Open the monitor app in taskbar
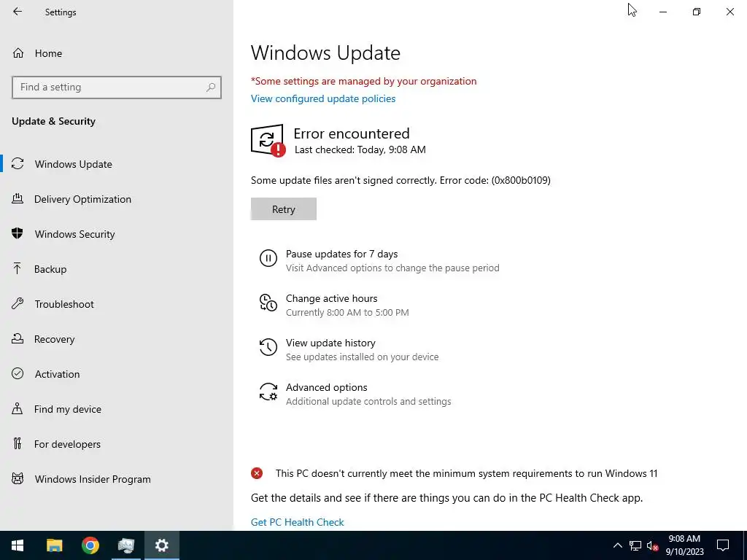This screenshot has height=560, width=747. pyautogui.click(x=125, y=545)
